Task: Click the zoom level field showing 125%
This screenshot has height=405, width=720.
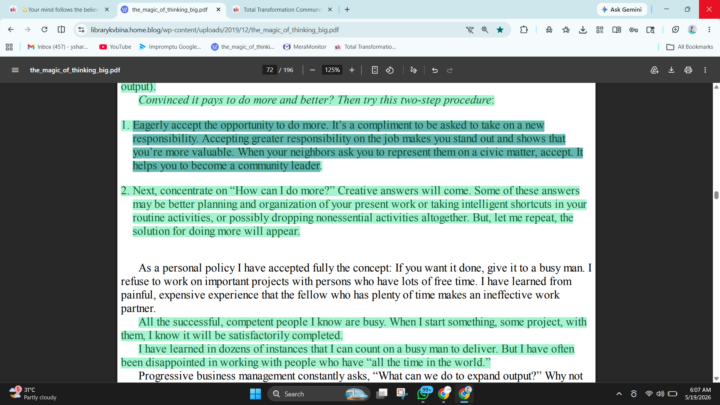Action: point(332,70)
